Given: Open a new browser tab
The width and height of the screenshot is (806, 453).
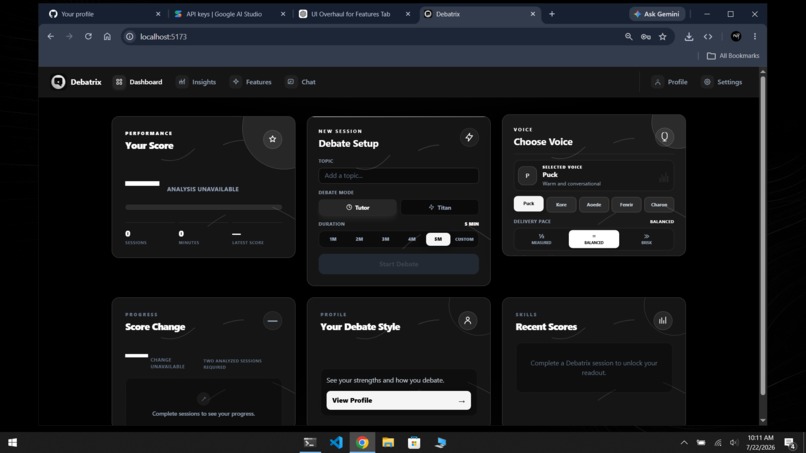Looking at the screenshot, I should click(x=552, y=14).
